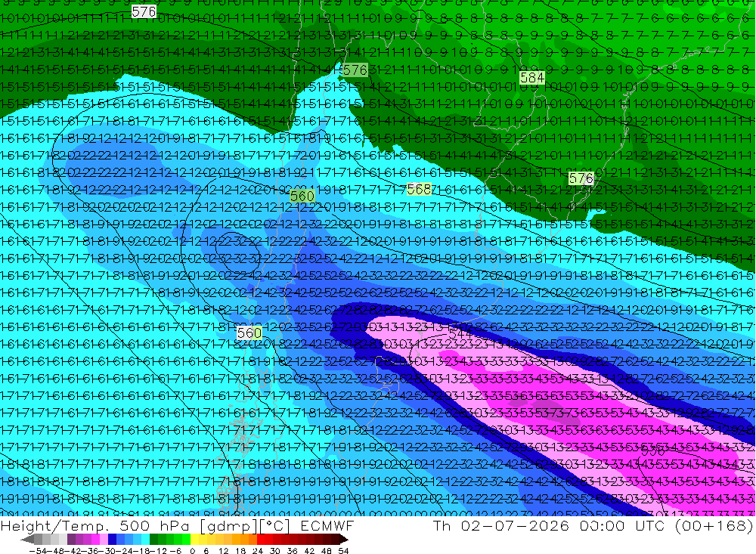Click the '(00+168)' forecast hour text
The width and height of the screenshot is (756, 554).
(x=715, y=525)
